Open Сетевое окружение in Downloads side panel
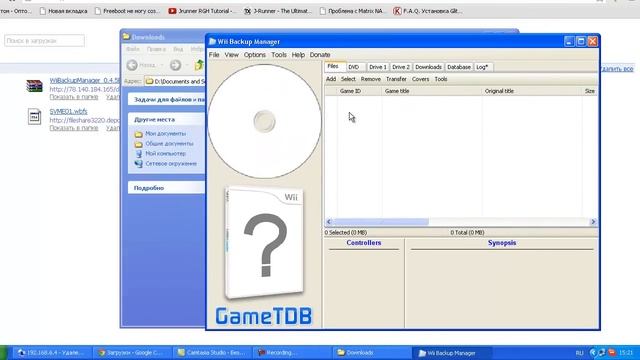640x360 pixels. click(x=171, y=164)
